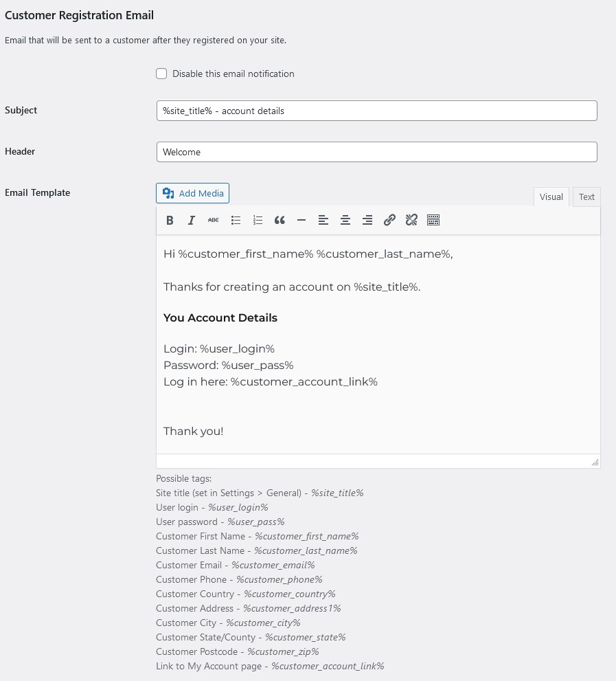Apply italic formatting
Viewport: 616px width, 681px height.
[192, 220]
